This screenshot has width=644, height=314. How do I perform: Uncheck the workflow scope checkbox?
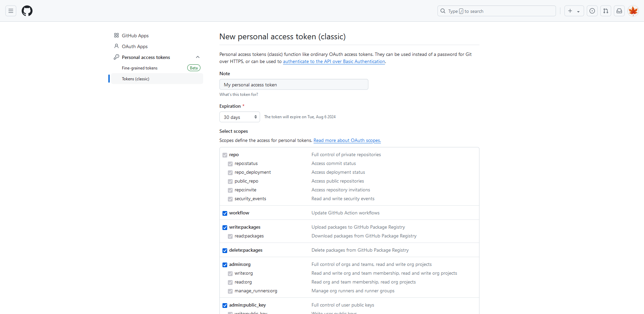(x=225, y=213)
